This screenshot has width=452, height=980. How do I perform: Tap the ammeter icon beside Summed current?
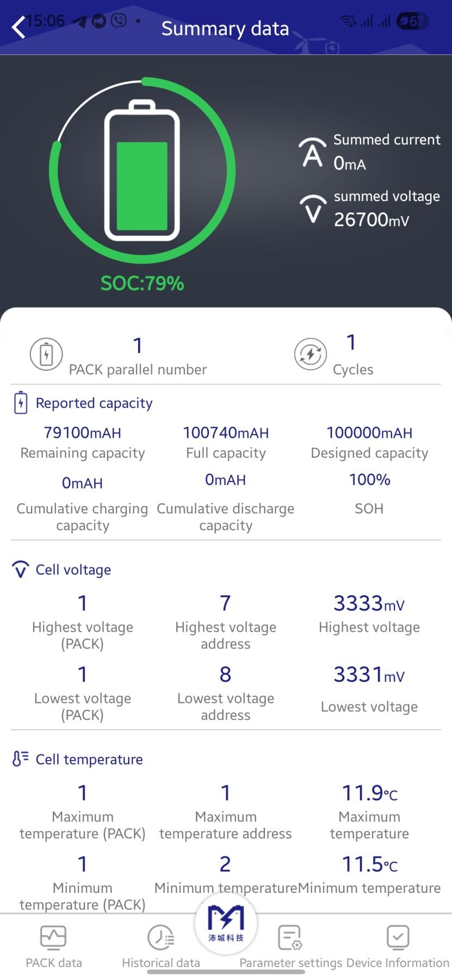tap(312, 153)
